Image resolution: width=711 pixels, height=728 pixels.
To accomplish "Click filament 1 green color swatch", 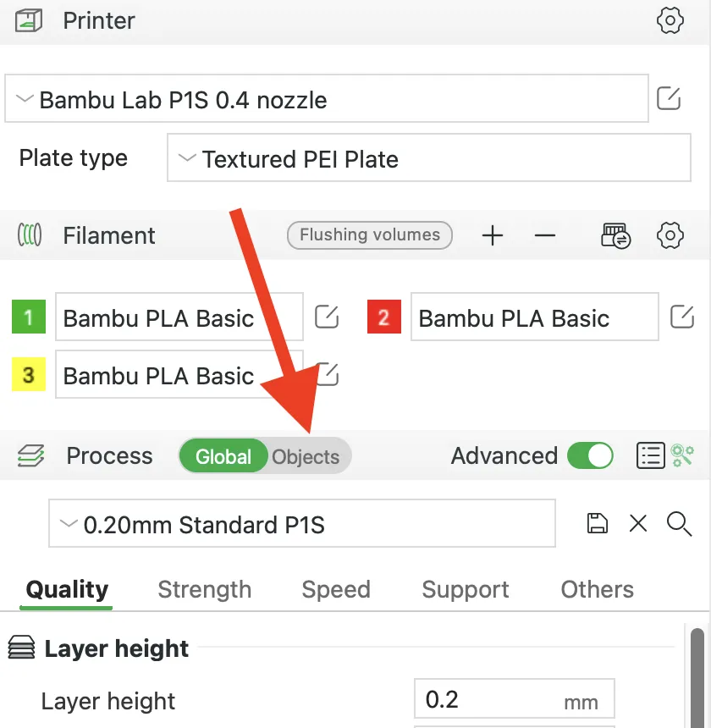I will pyautogui.click(x=29, y=317).
